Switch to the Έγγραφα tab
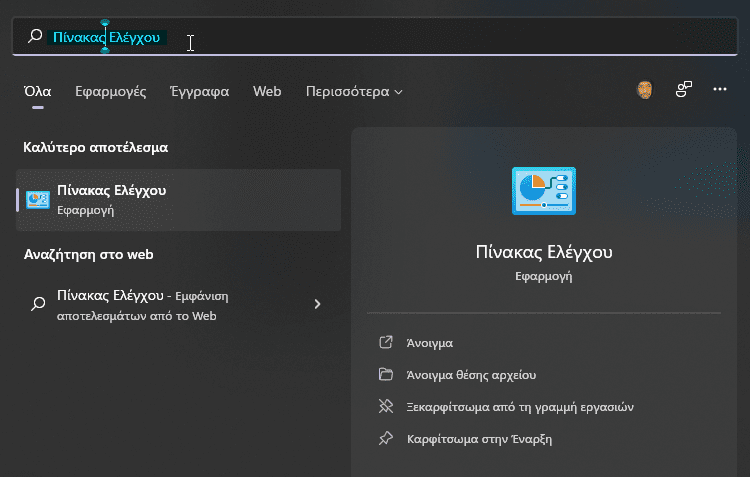The height and width of the screenshot is (477, 750). pyautogui.click(x=199, y=91)
